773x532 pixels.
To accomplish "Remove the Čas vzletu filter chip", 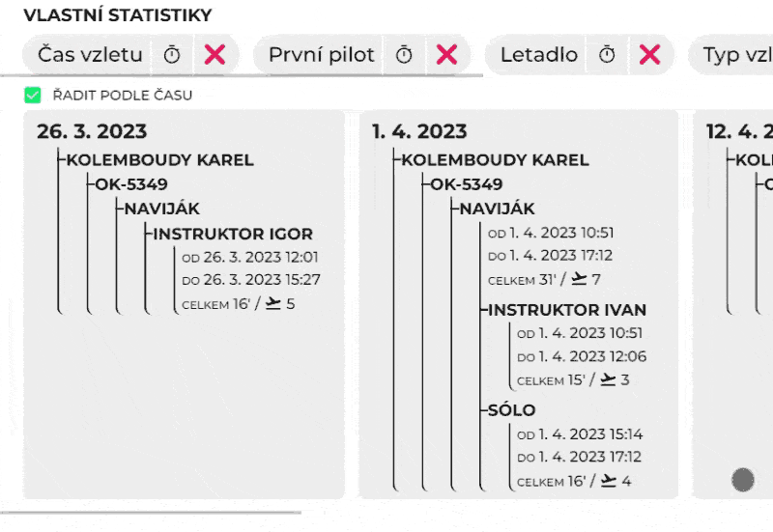I will [215, 55].
